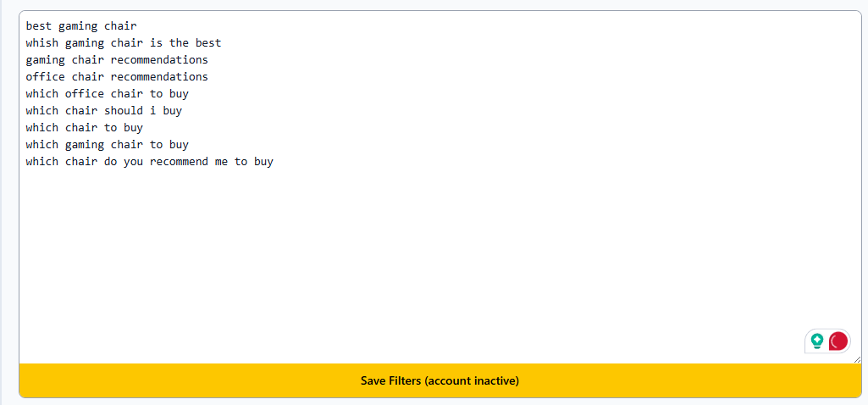The width and height of the screenshot is (868, 405).
Task: Click the line 'which chair should i buy'
Action: (104, 111)
